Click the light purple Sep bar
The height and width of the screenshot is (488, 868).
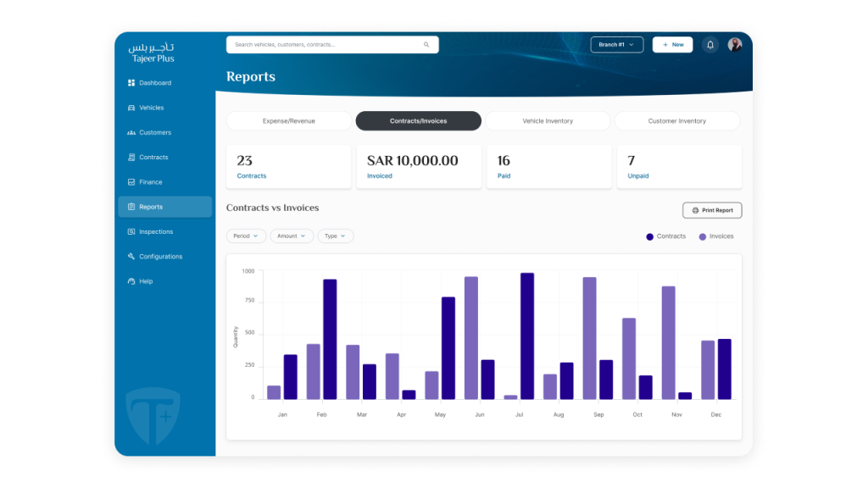click(x=590, y=339)
